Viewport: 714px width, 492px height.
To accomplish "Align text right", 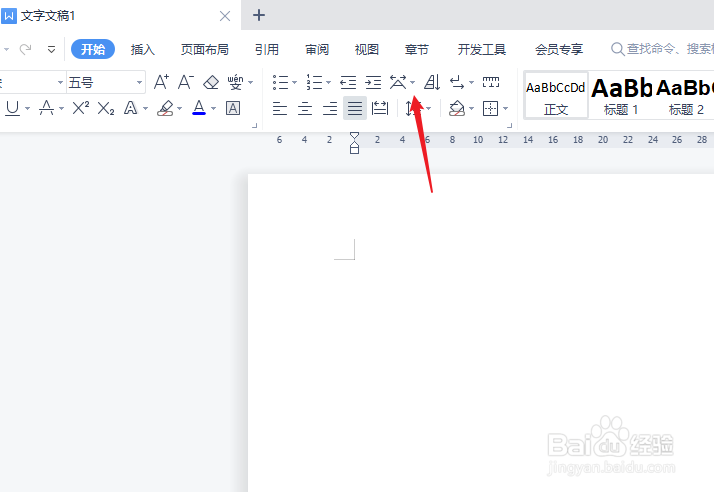I will (330, 108).
